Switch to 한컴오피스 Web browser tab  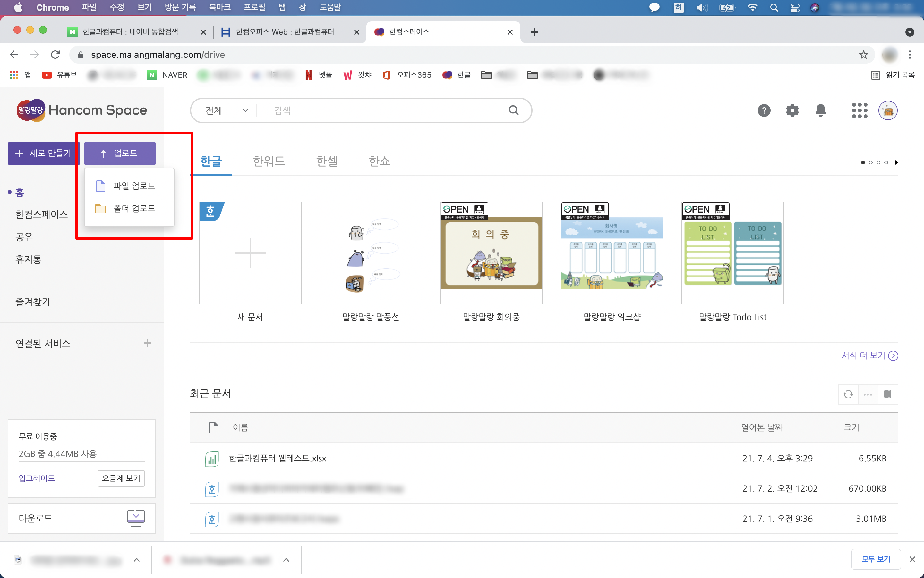(x=285, y=32)
